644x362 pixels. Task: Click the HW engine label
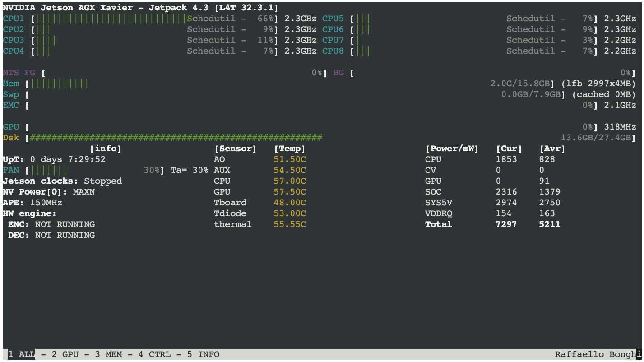30,213
